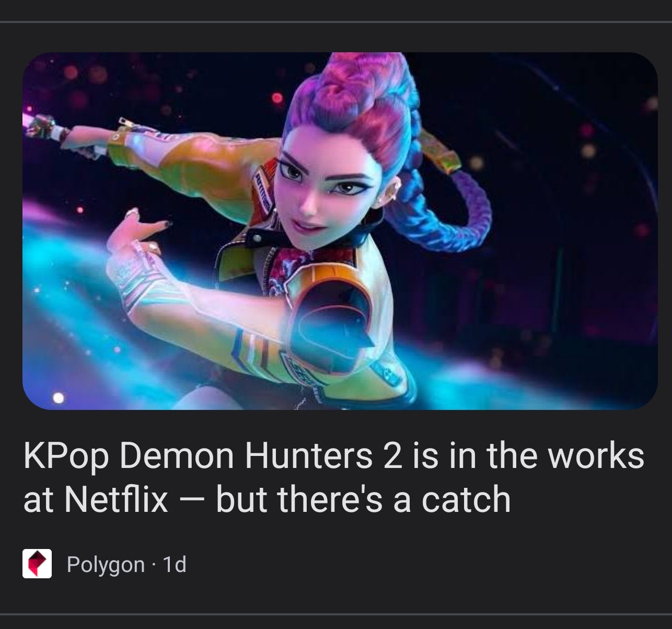Click the dot separator after Polygon
Viewport: 672px width, 629px height.
[x=154, y=565]
